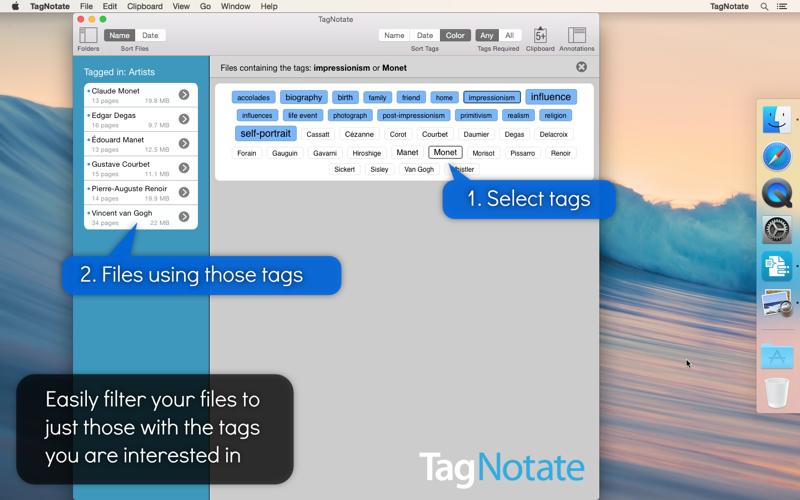This screenshot has height=500, width=800.
Task: Select the accolades tag
Action: (254, 97)
